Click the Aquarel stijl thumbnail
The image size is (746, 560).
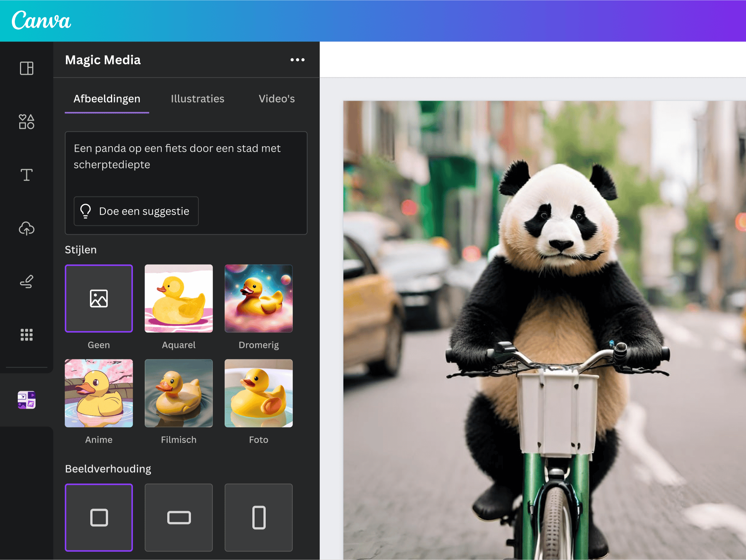point(179,298)
